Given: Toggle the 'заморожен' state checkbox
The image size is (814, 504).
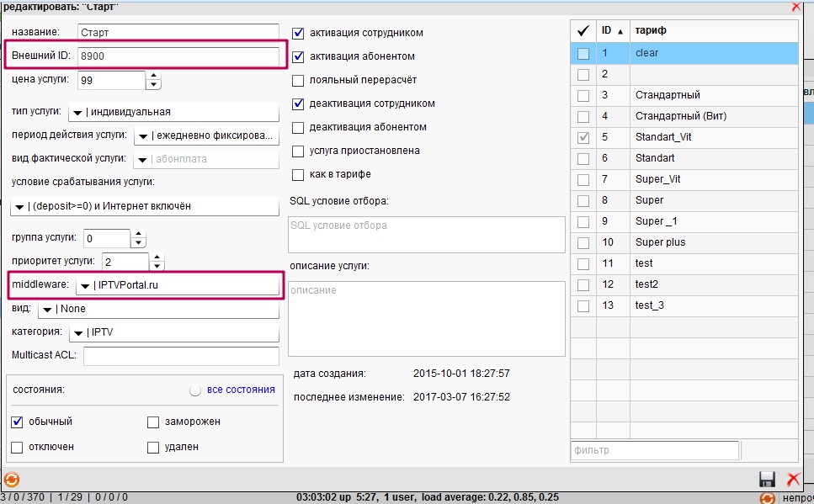Looking at the screenshot, I should pos(153,422).
